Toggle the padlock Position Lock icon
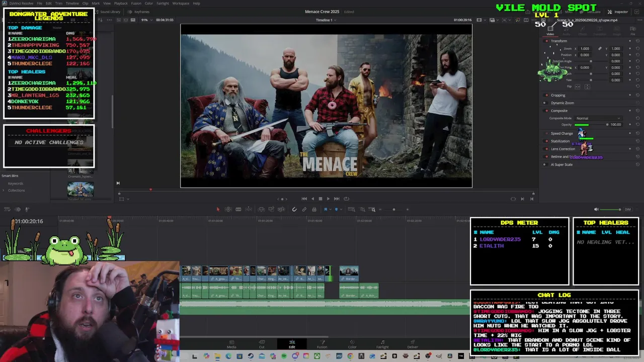This screenshot has height=362, width=644. [314, 209]
